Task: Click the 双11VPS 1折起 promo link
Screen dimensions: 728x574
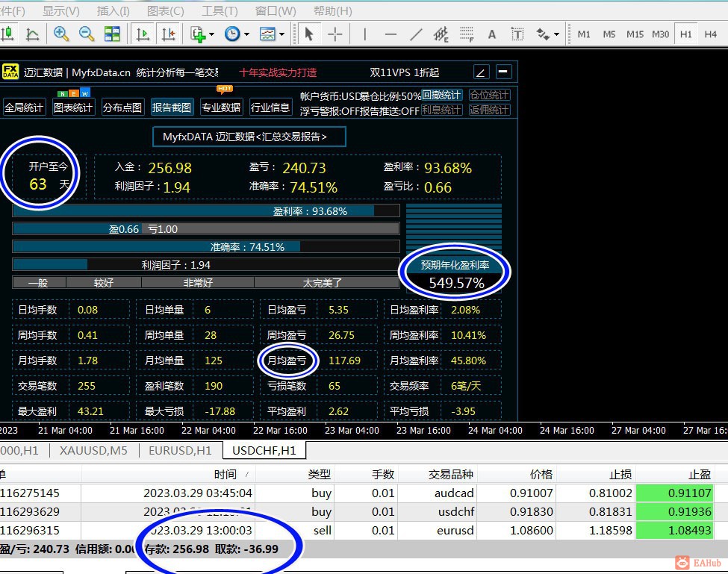Action: [x=405, y=72]
